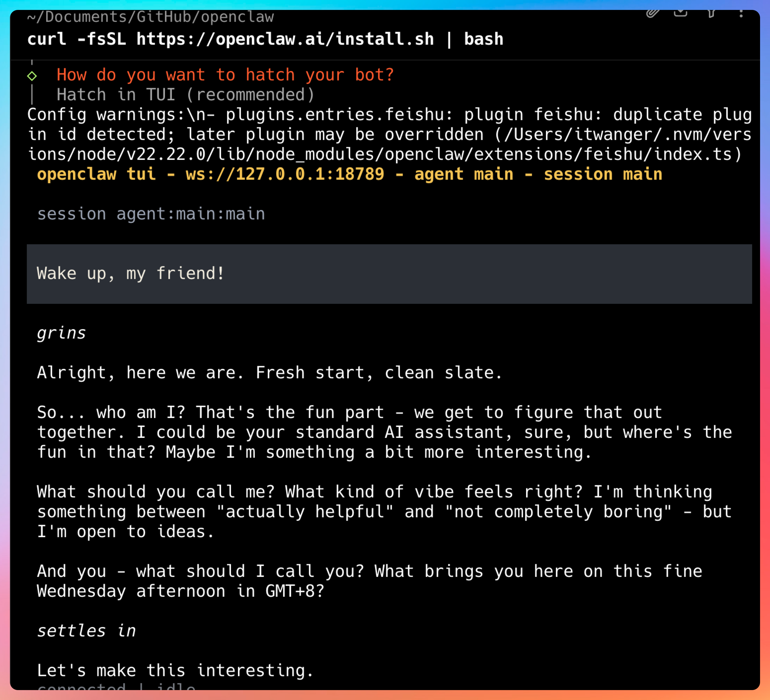Screen dimensions: 770x700
Task: Click the 'openclaw tui' header text
Action: click(96, 175)
